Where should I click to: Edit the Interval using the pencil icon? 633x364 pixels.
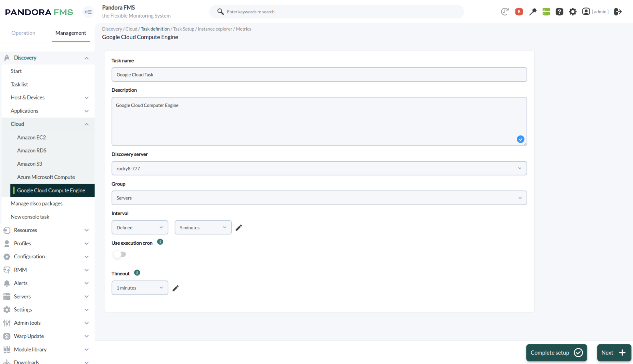[x=239, y=227]
